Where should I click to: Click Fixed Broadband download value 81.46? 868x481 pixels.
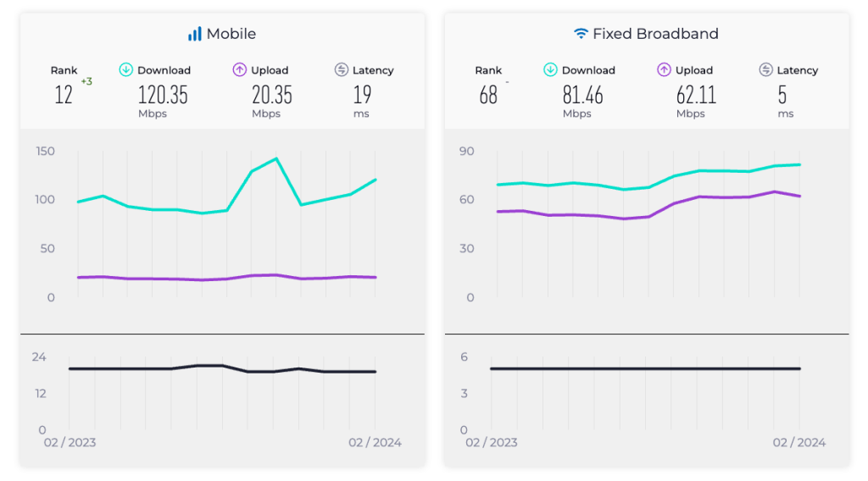pos(583,94)
